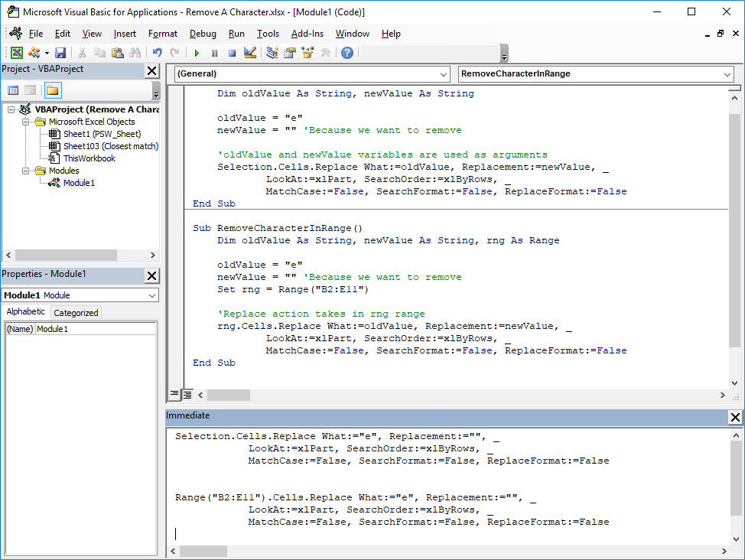Select the Alphabetic tab in Properties
Screen dimensions: 745x560
(x=26, y=312)
